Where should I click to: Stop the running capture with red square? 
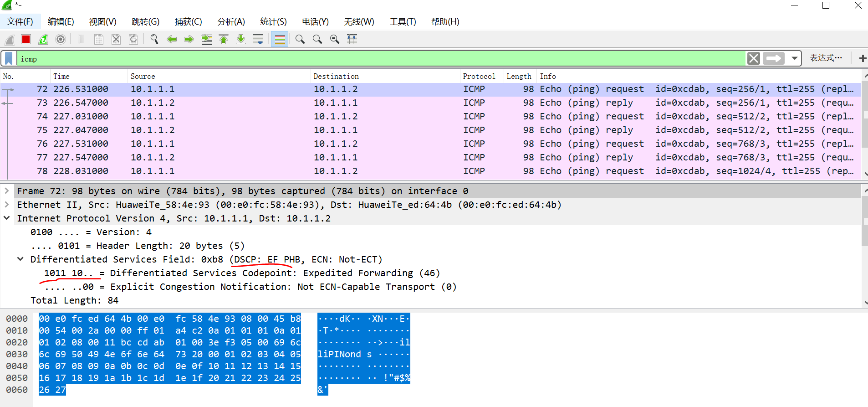[x=26, y=40]
